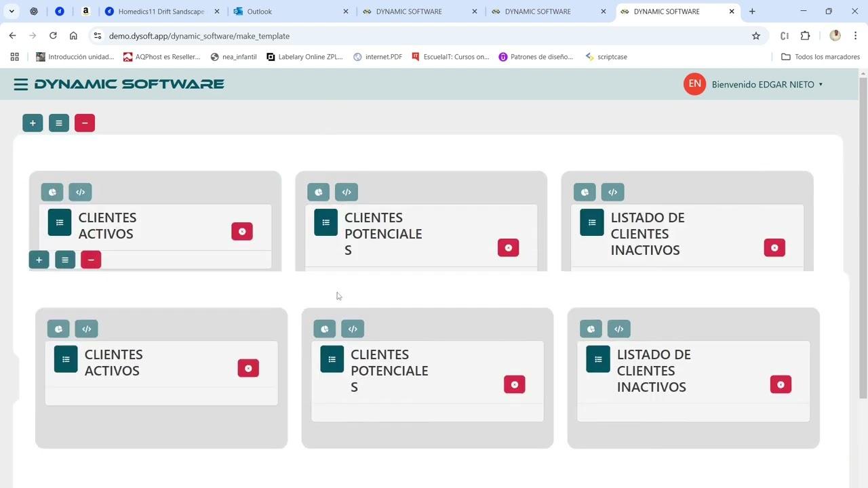Click the red delete icon on lower CLIENTES POTENCIALES card
Screen dimensions: 868x488
point(514,384)
